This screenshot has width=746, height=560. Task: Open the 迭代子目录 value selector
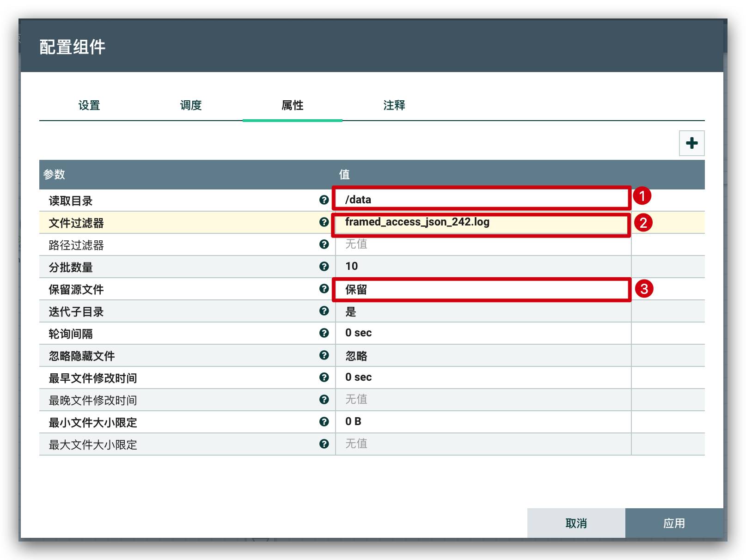[481, 311]
